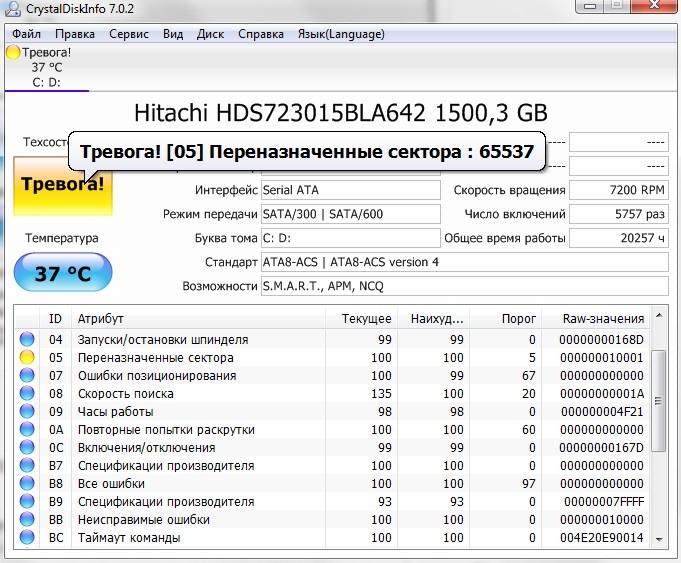
Task: Open the Язык(Language) menu
Action: tap(340, 34)
